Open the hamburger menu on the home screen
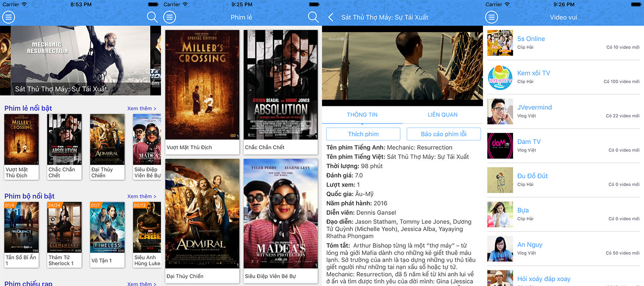This screenshot has height=286, width=644. point(9,17)
